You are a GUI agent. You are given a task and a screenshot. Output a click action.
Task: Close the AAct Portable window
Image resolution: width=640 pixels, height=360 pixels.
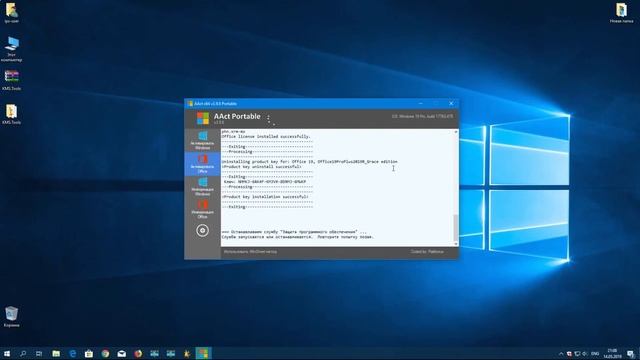(x=451, y=104)
